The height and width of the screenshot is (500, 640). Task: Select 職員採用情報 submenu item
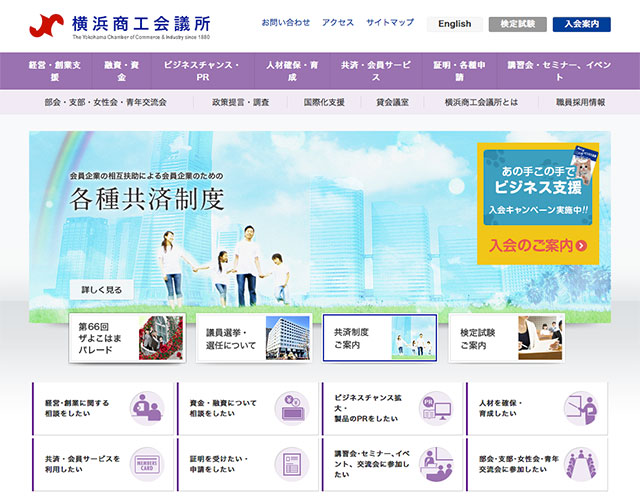click(x=580, y=102)
